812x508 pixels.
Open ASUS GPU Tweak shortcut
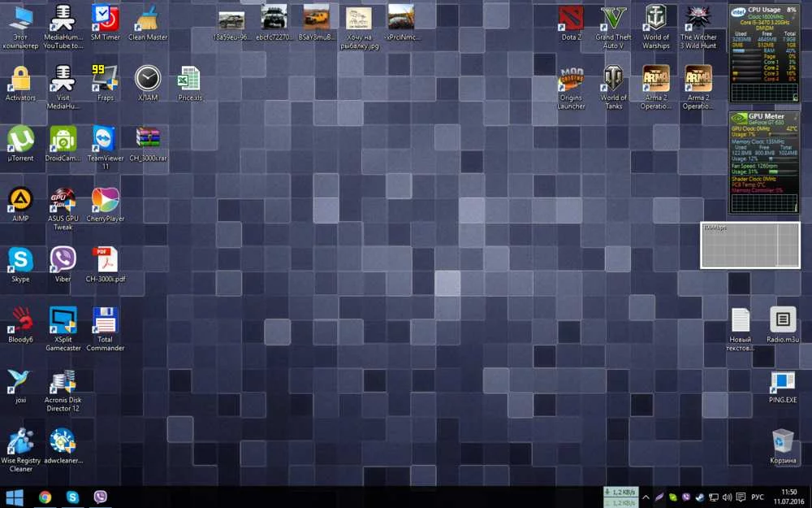(x=63, y=208)
